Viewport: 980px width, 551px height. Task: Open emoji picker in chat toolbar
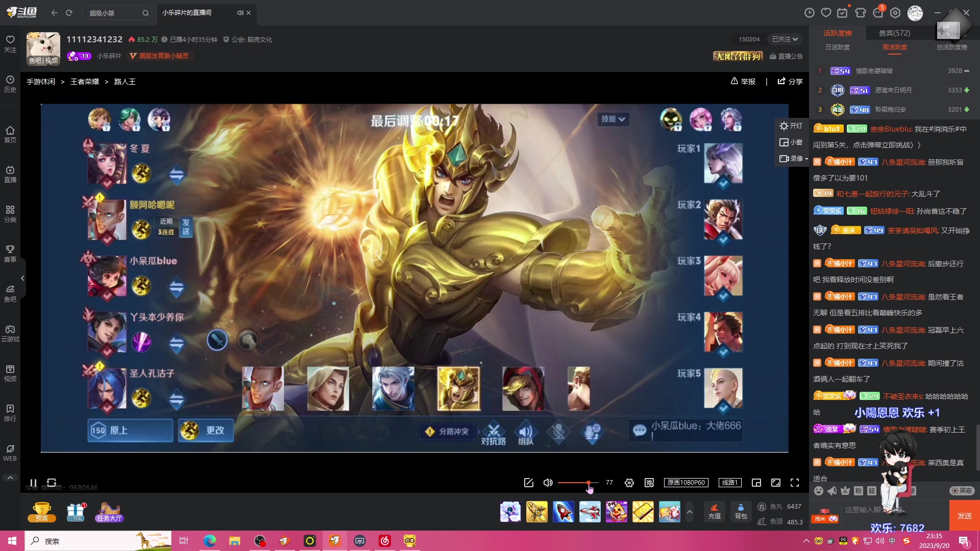click(819, 491)
